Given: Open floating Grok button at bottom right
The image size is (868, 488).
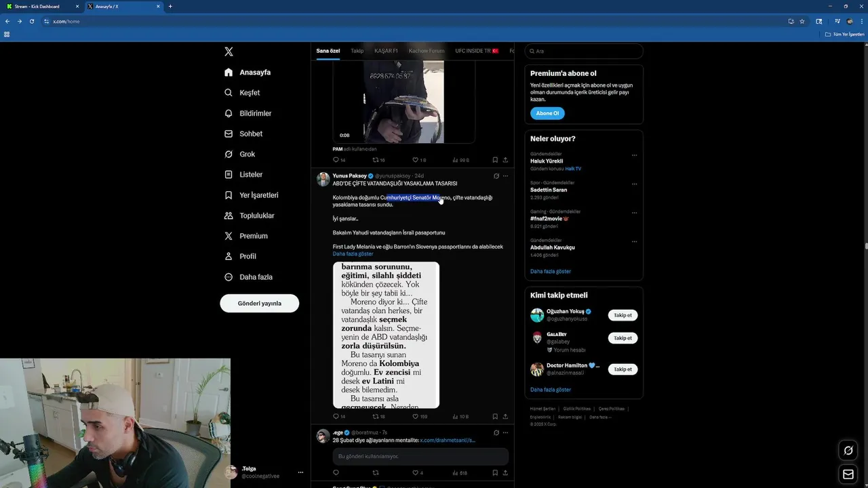Looking at the screenshot, I should [848, 450].
